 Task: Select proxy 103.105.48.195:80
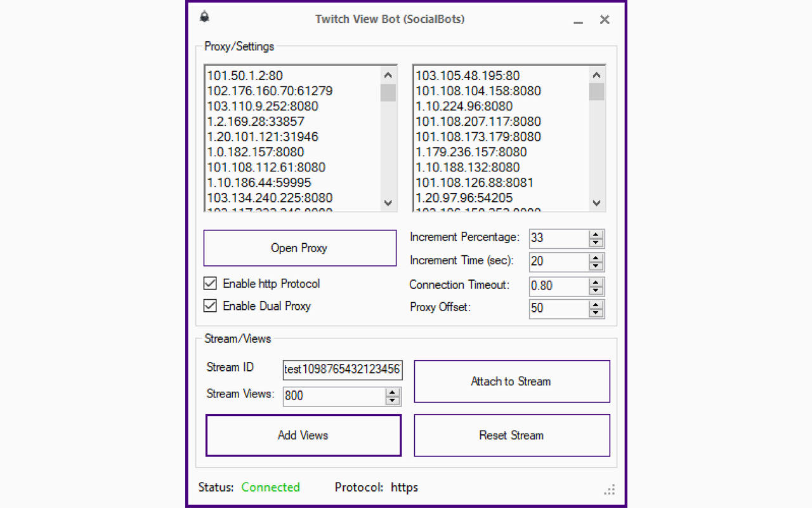pyautogui.click(x=468, y=76)
